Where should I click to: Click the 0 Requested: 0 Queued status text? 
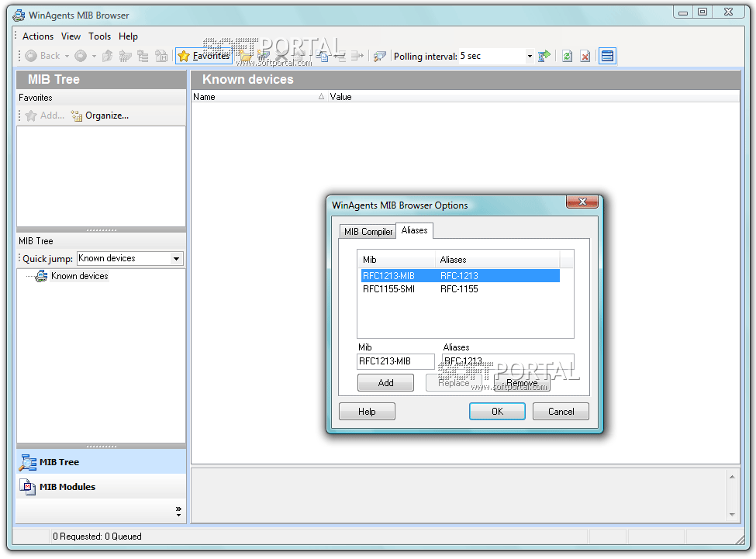click(x=97, y=537)
